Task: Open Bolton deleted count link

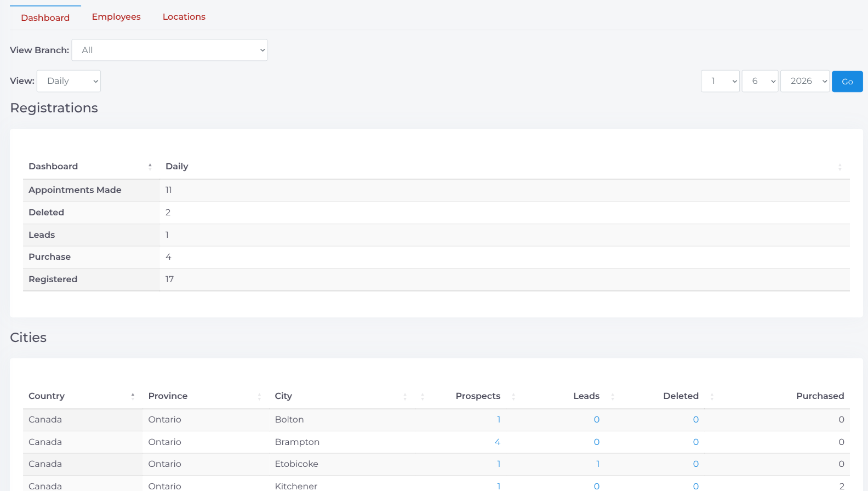Action: (x=696, y=420)
